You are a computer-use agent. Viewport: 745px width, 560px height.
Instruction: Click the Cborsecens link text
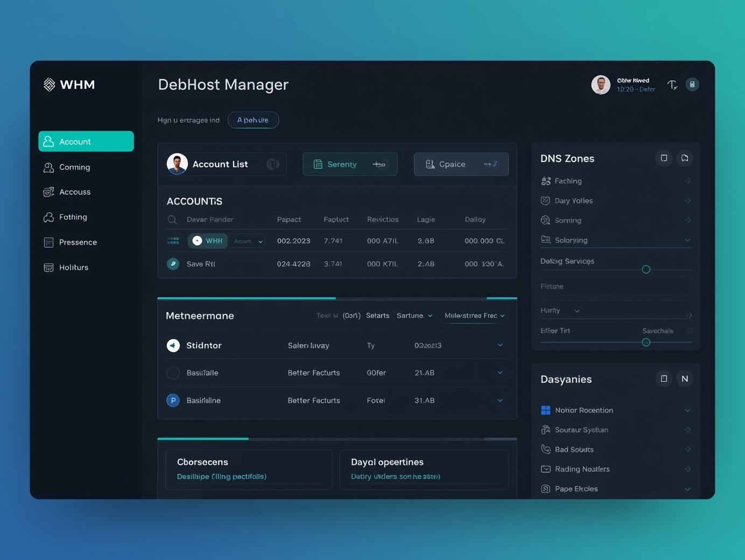pos(202,462)
